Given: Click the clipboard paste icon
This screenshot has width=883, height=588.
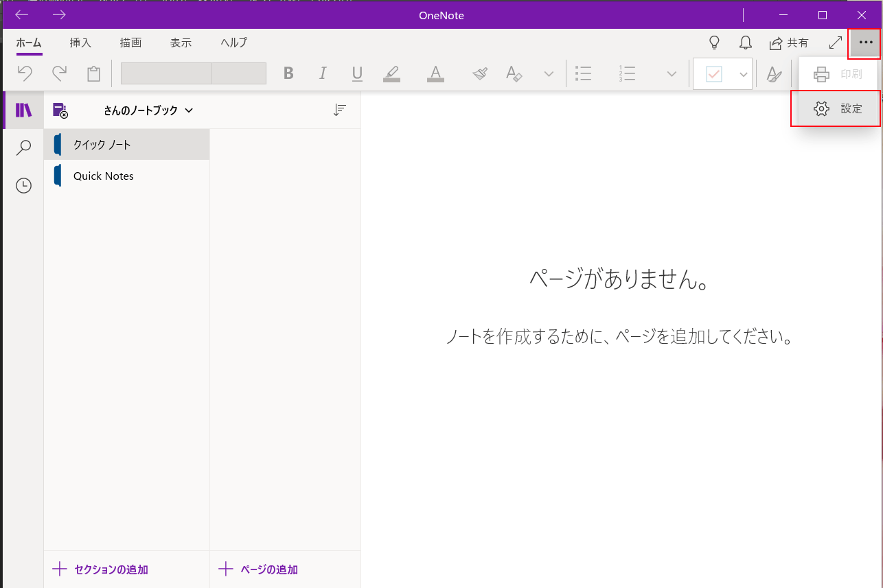Looking at the screenshot, I should pos(93,73).
